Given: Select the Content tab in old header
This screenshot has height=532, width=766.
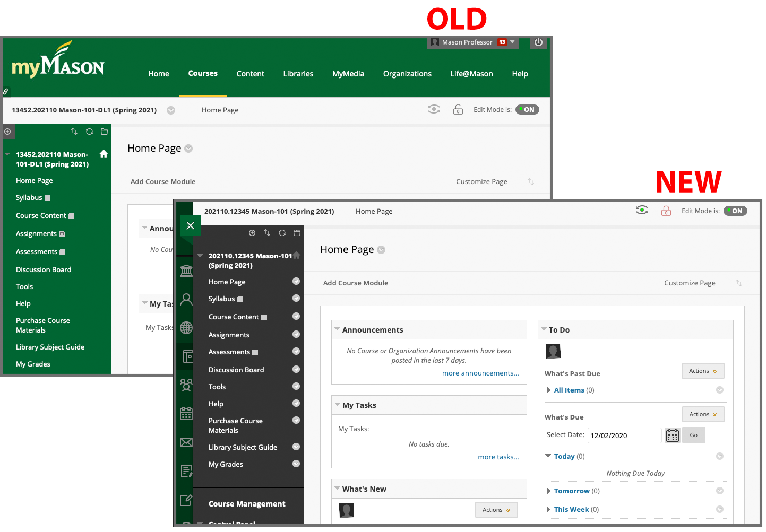Looking at the screenshot, I should click(x=251, y=74).
